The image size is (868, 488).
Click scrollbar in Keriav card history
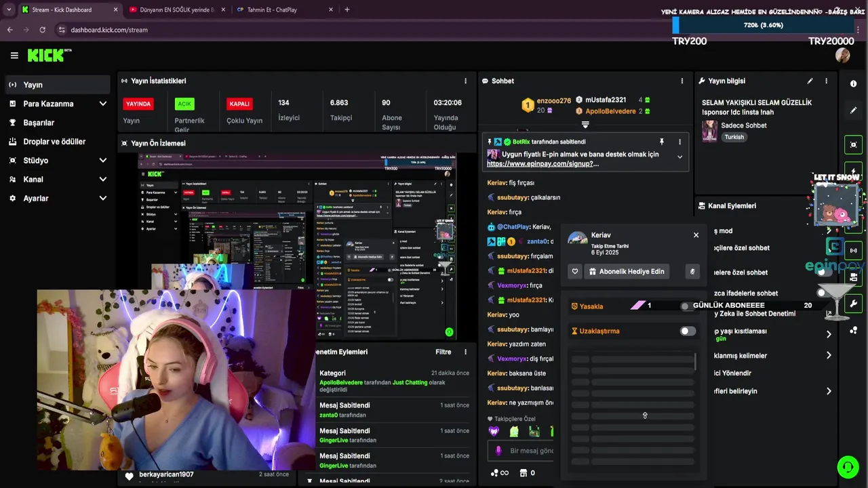[696, 361]
